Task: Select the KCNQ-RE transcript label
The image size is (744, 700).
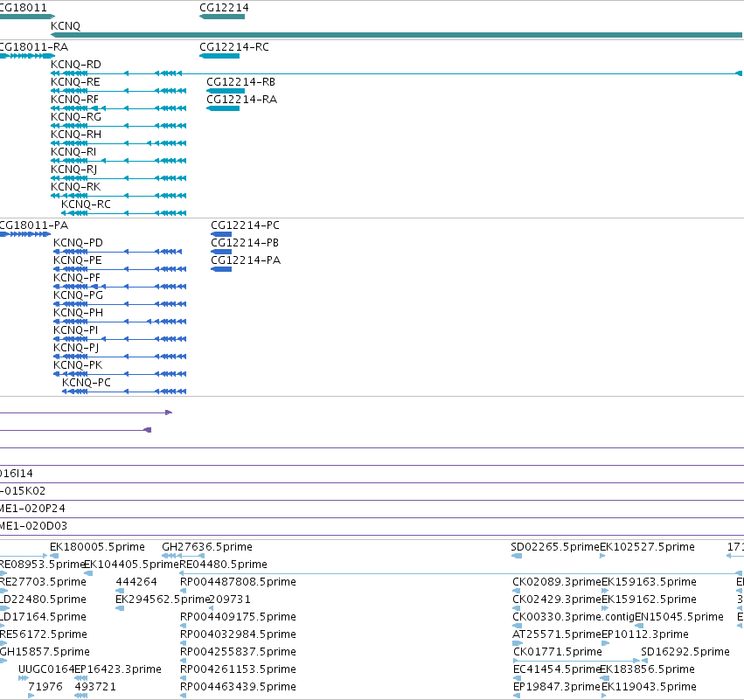Action: coord(75,82)
